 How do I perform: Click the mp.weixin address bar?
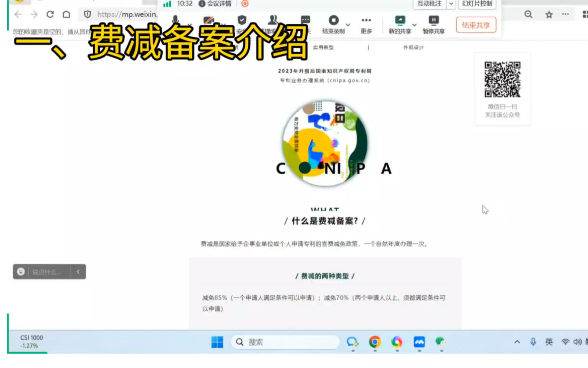coord(127,15)
